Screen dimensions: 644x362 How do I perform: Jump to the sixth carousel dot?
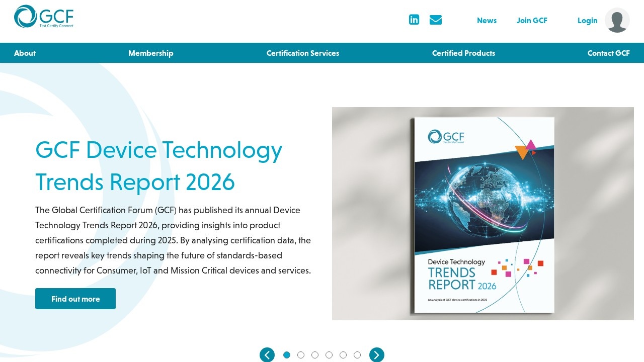pyautogui.click(x=357, y=355)
